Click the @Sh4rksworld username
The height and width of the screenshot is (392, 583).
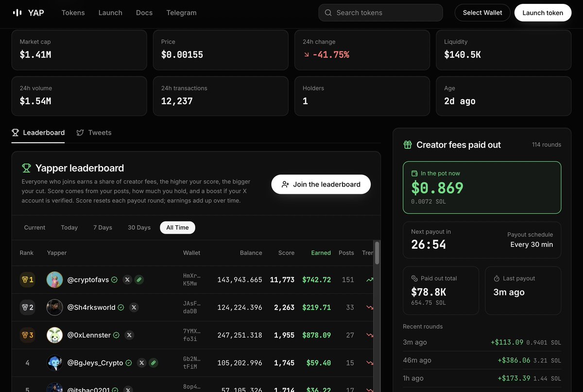(x=91, y=307)
